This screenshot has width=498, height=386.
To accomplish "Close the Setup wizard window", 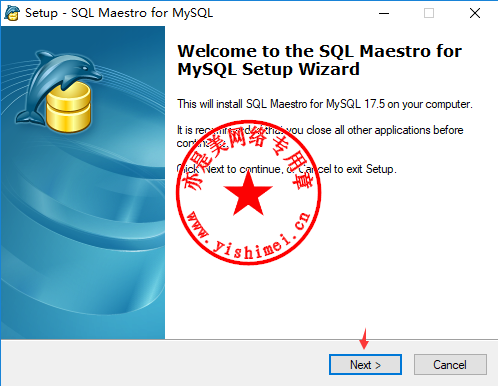I will point(475,13).
